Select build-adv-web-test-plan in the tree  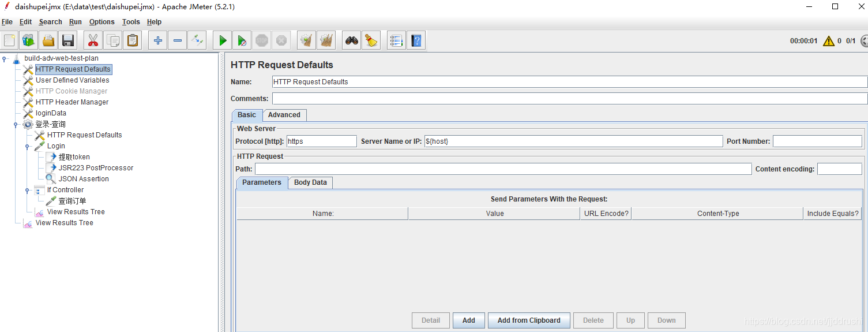tap(61, 58)
